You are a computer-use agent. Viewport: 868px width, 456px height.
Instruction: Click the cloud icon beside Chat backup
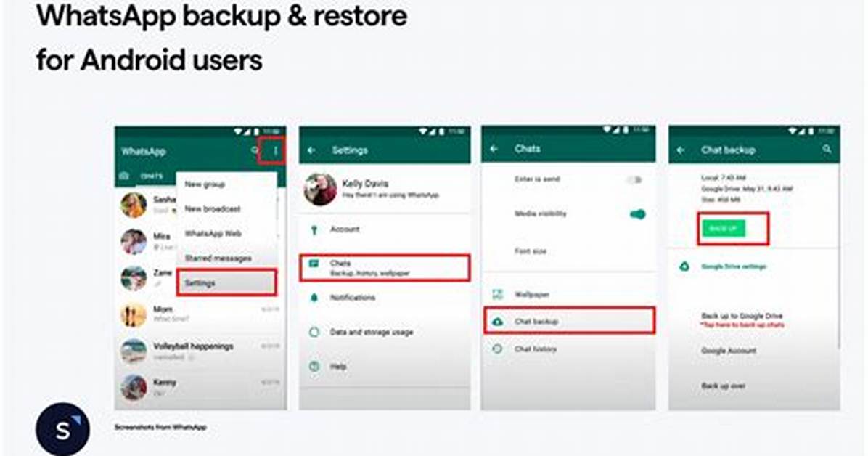pos(498,322)
